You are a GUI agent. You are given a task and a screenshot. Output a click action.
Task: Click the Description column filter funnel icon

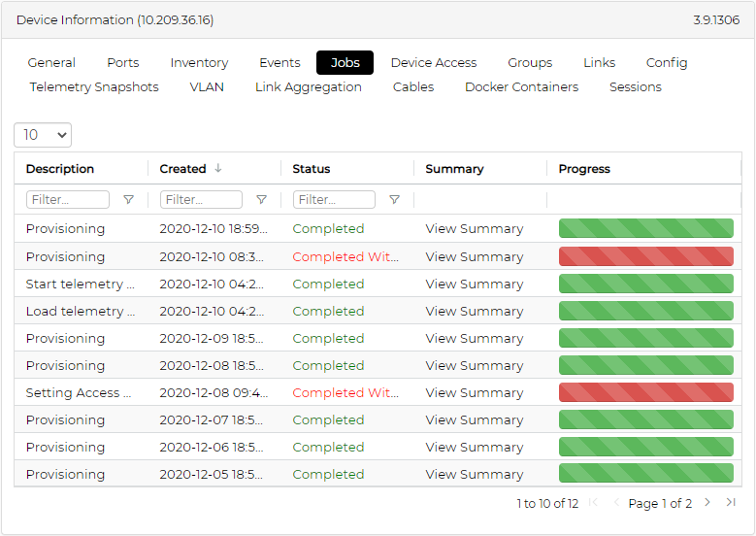[x=128, y=200]
